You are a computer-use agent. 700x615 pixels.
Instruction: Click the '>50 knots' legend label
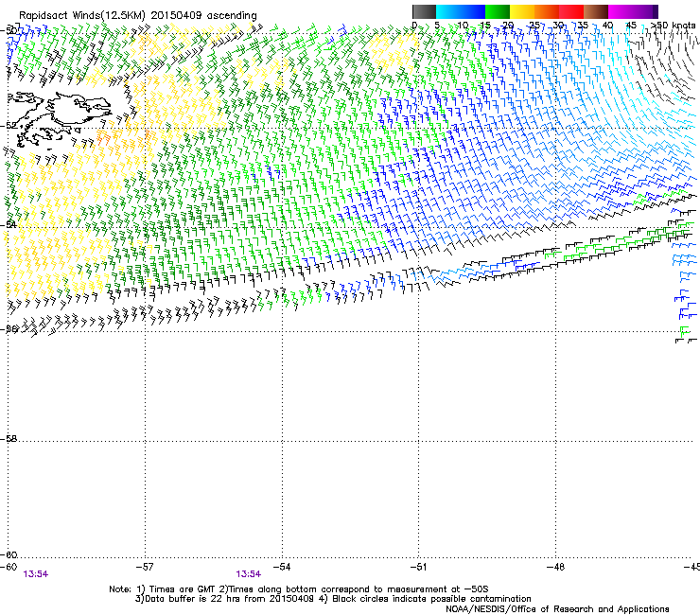tap(673, 25)
